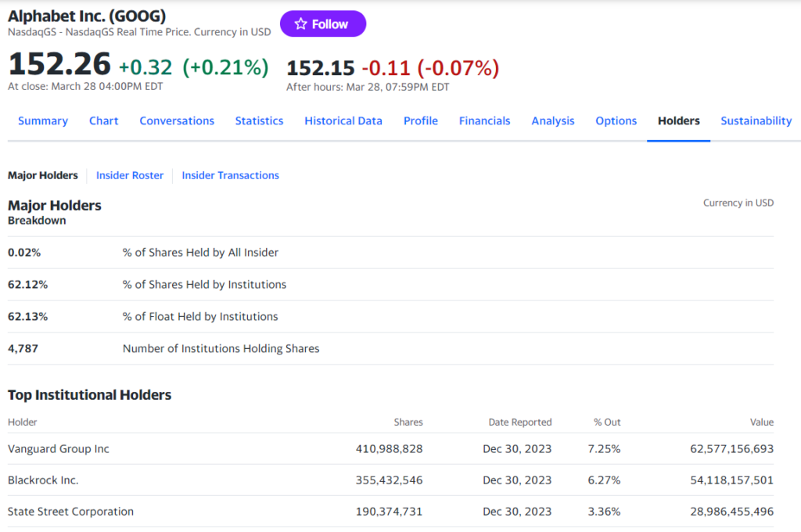The height and width of the screenshot is (532, 801).
Task: Click the 62.12% institutions value
Action: click(x=27, y=285)
